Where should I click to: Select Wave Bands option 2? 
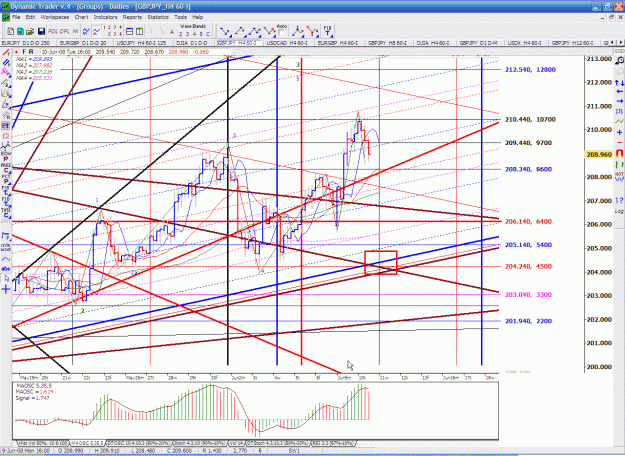coord(180,34)
